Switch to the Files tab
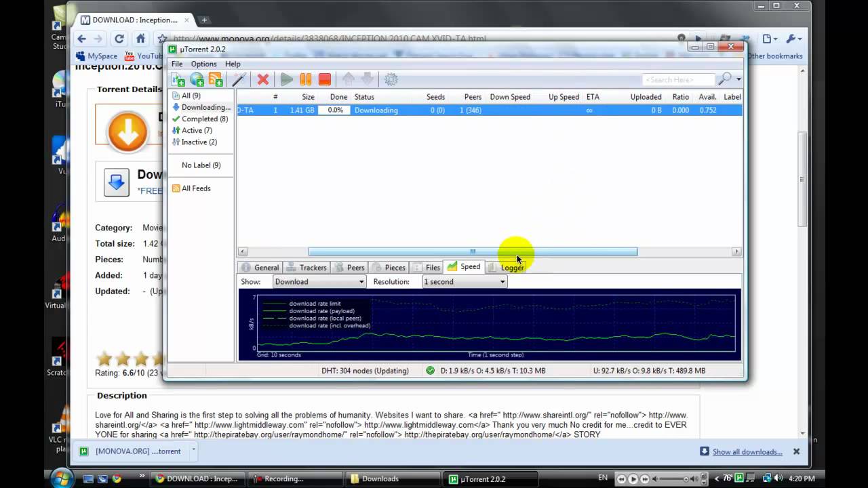 click(427, 267)
